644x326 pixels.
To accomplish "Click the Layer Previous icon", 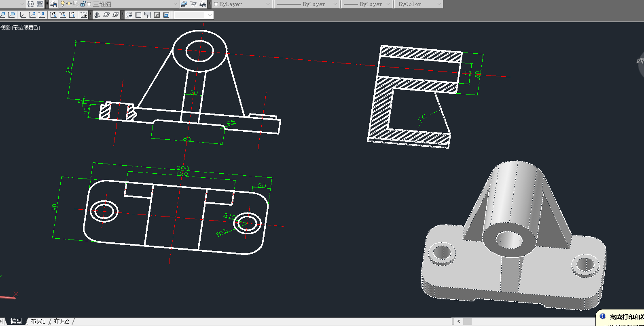I will point(193,4).
